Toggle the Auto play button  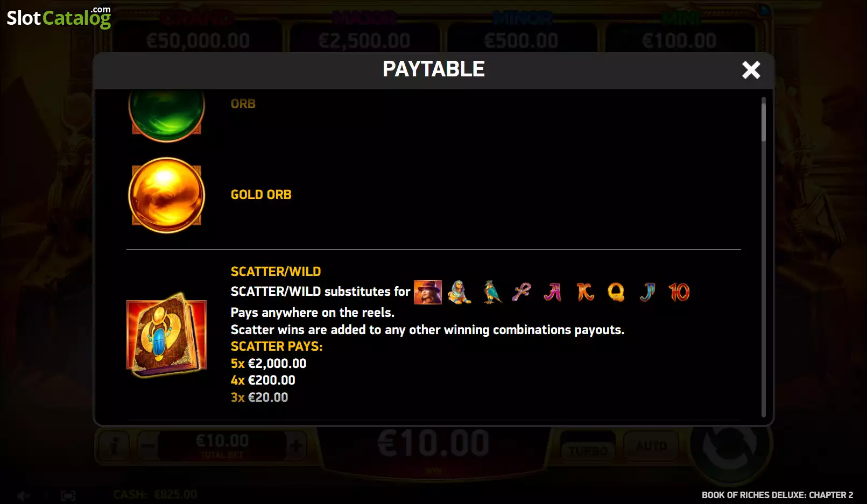coord(651,446)
